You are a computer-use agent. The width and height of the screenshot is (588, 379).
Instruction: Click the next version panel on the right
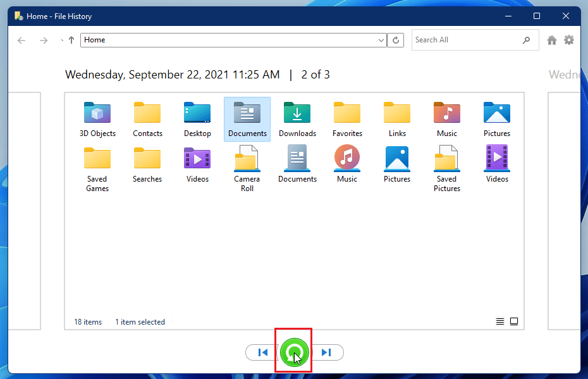(564, 211)
